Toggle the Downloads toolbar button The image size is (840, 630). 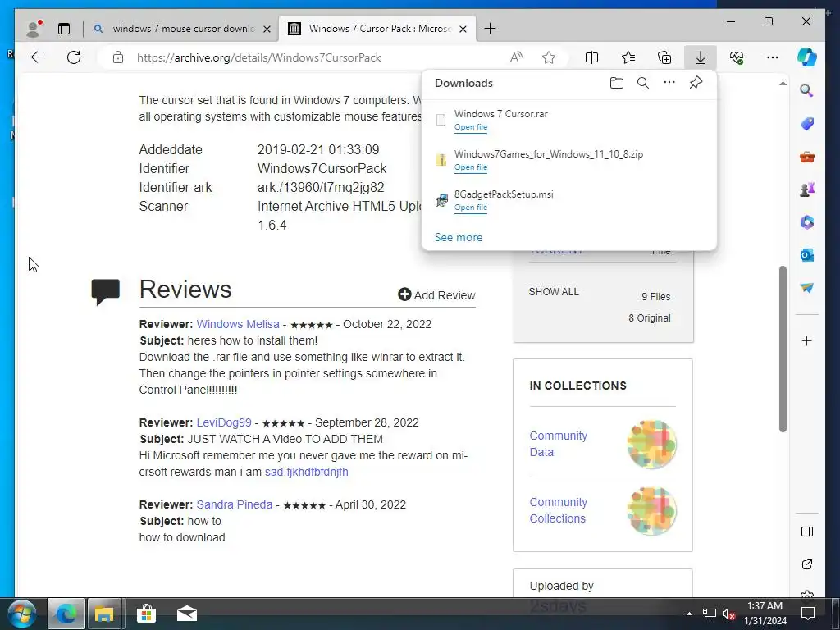pyautogui.click(x=701, y=57)
